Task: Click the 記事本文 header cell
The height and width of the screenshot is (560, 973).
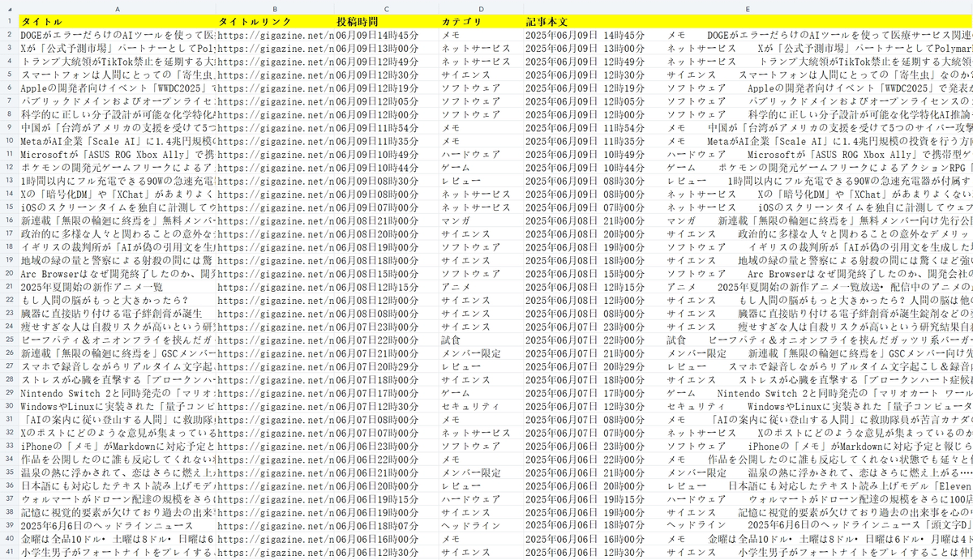Action: (748, 22)
